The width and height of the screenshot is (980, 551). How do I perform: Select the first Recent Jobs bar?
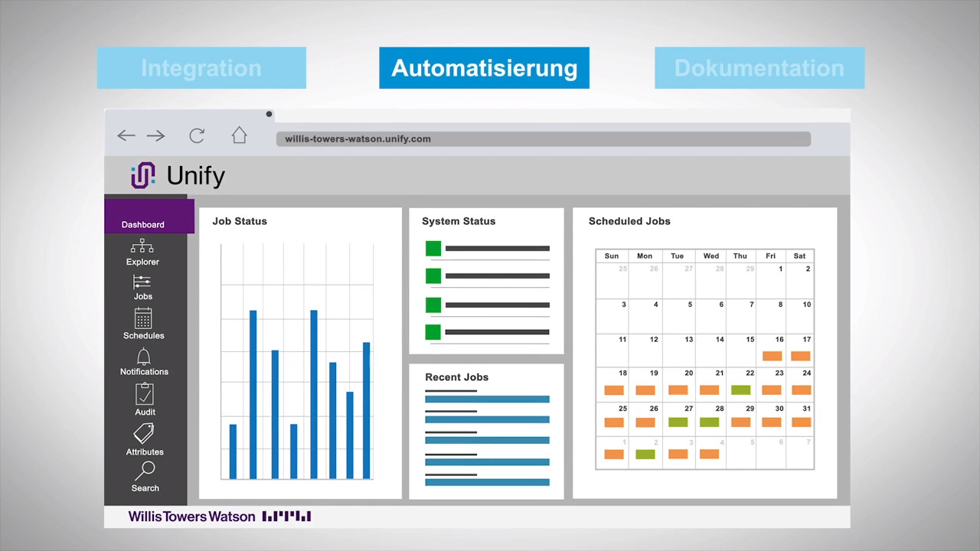[x=487, y=399]
